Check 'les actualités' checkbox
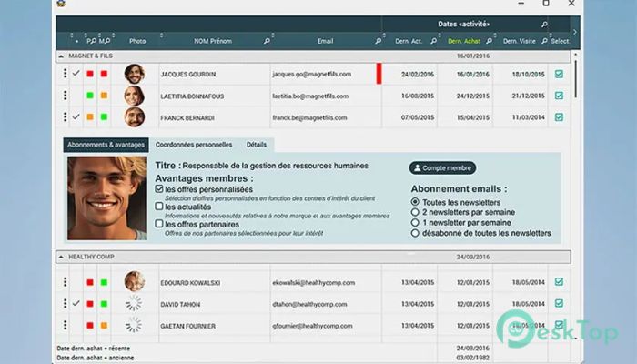637x364 pixels. click(159, 207)
